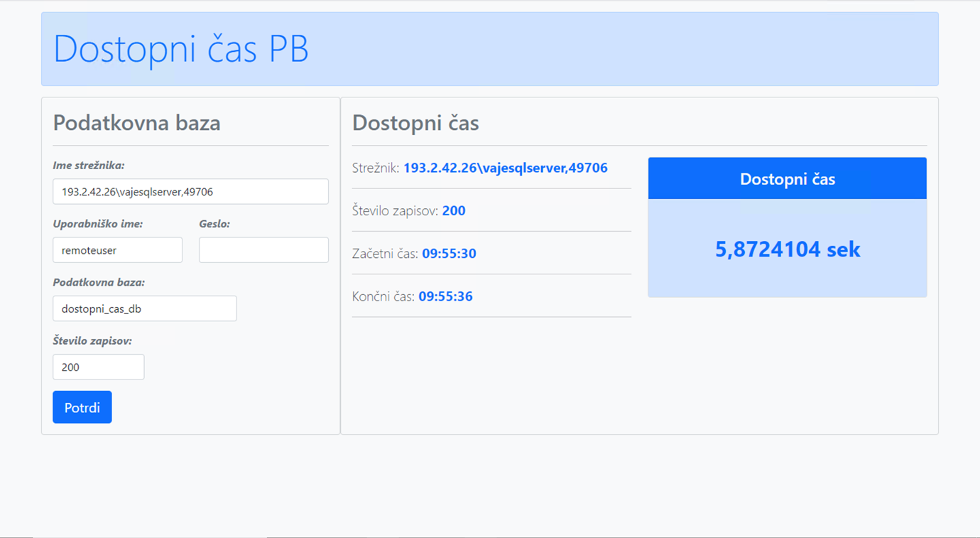Focus the Število zapisov input showing 200
The width and height of the screenshot is (980, 538).
coord(98,367)
